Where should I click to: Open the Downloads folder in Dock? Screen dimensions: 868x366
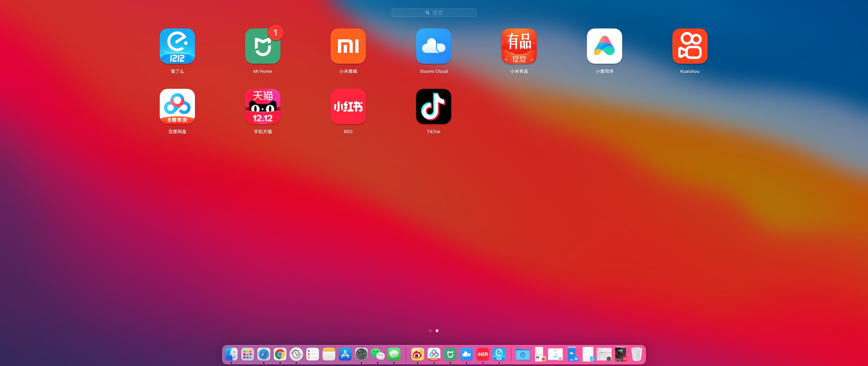522,355
